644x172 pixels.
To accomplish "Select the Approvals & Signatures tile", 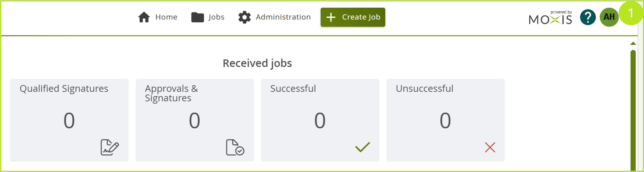I will coord(194,120).
